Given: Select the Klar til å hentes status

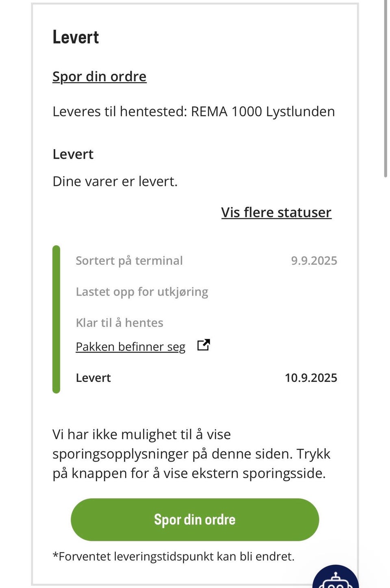Looking at the screenshot, I should (119, 323).
